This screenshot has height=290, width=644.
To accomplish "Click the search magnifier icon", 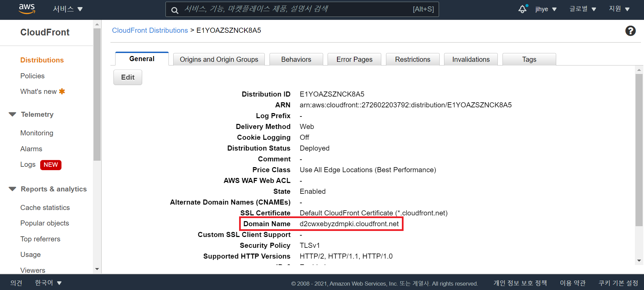I will [175, 10].
